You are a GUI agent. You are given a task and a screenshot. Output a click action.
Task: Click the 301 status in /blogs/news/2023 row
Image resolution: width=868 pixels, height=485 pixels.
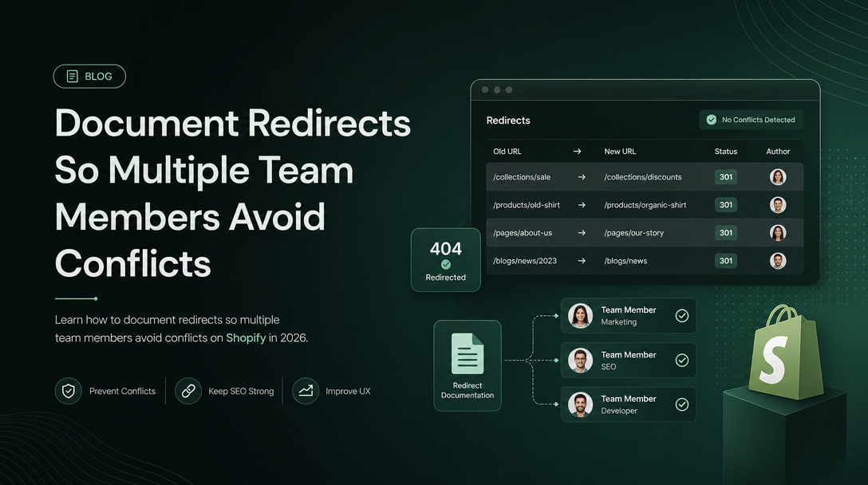726,261
